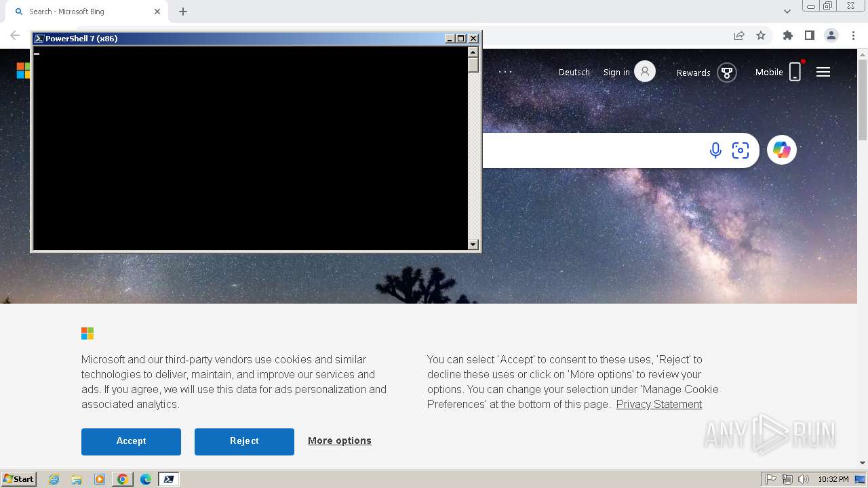The width and height of the screenshot is (868, 488).
Task: Click the PowerShell scrollbar thumb
Action: pyautogui.click(x=473, y=64)
